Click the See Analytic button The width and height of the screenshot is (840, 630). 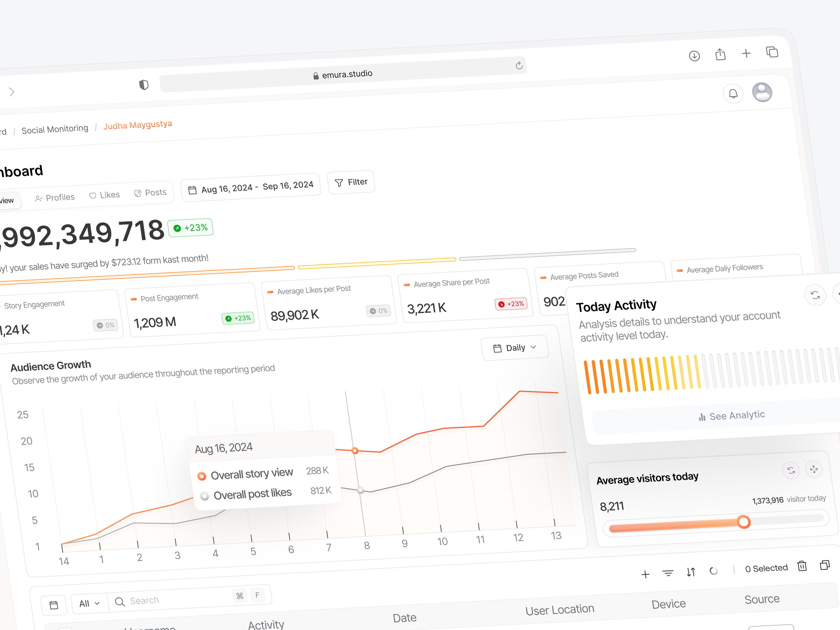(x=731, y=415)
